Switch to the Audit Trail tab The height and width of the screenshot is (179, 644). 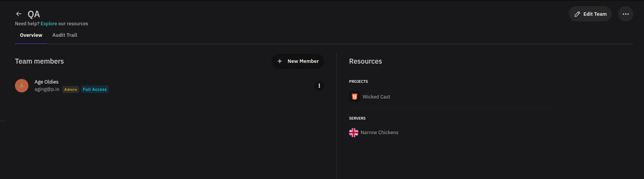point(65,35)
